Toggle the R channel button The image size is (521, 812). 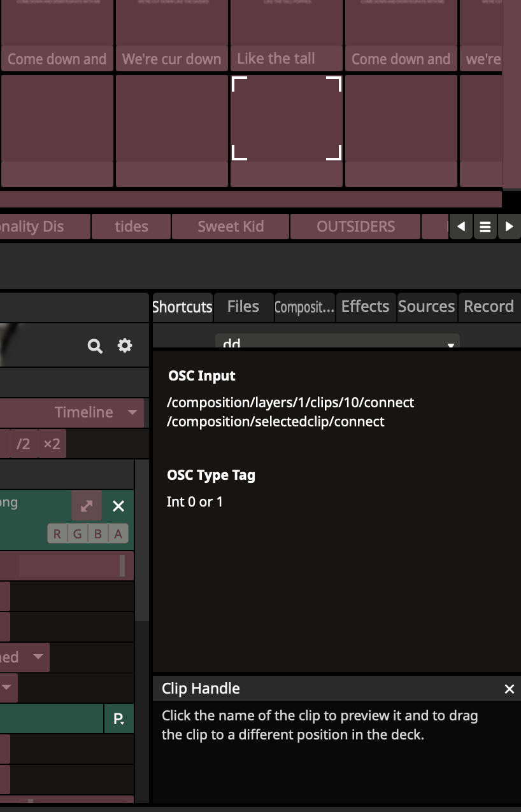pos(57,534)
